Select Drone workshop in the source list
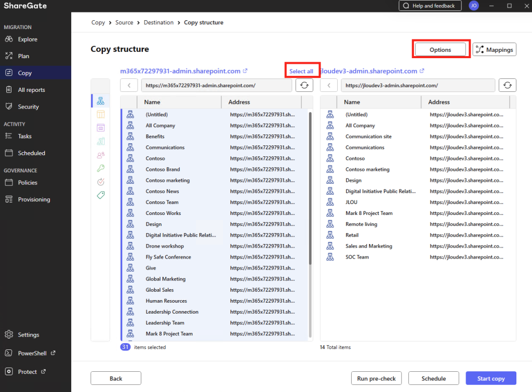Screen dimensions: 532x392 pos(215,246)
